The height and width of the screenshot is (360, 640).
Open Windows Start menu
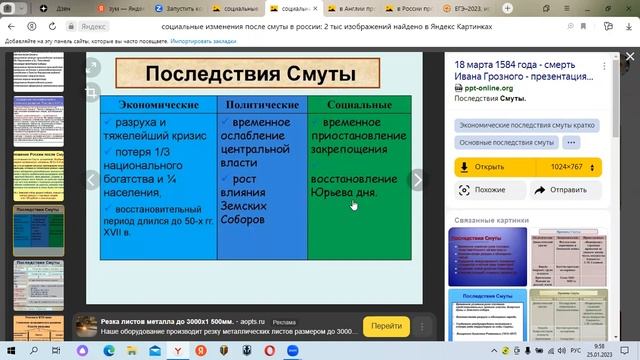(x=11, y=351)
